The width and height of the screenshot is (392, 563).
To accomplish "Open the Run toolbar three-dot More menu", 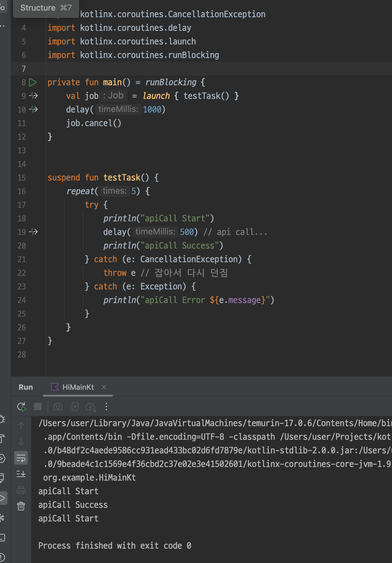I will [106, 406].
